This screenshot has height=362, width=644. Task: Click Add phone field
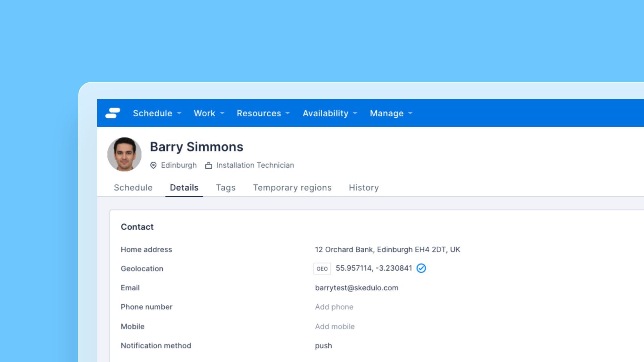(x=334, y=307)
